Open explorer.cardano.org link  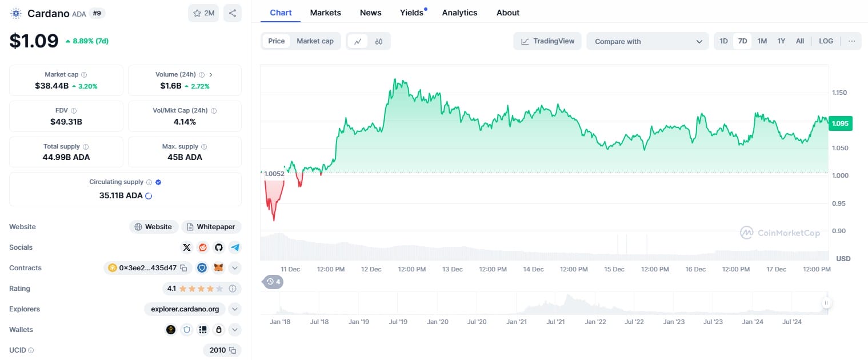(x=185, y=309)
